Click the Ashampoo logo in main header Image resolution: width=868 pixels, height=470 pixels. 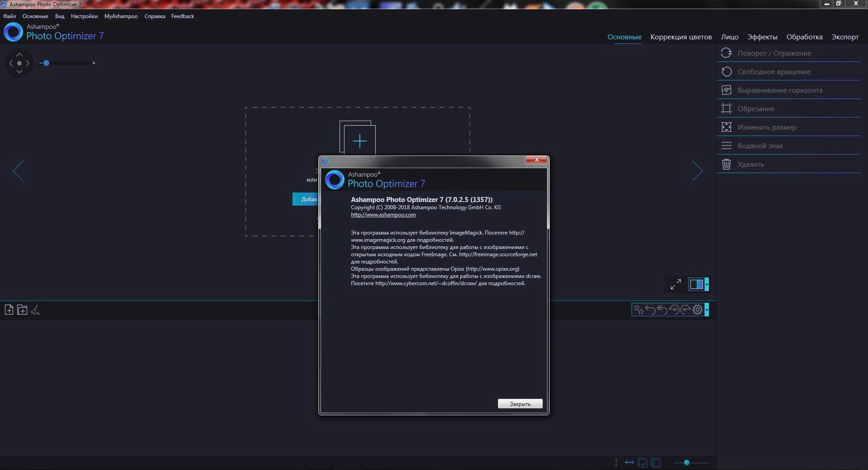pyautogui.click(x=13, y=32)
